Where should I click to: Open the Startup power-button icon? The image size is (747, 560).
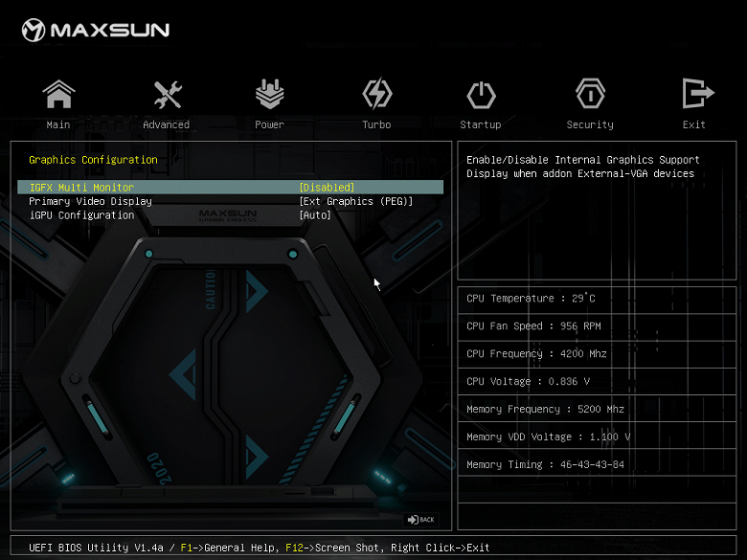(x=481, y=95)
